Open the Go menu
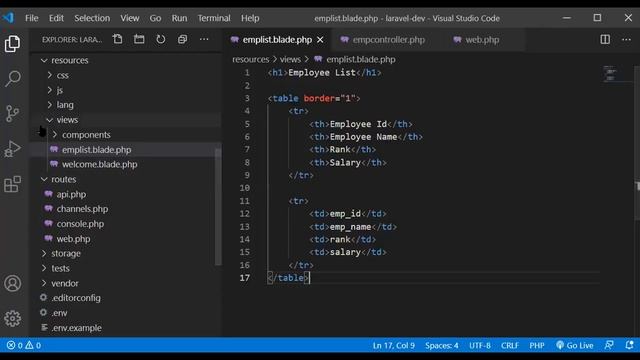The width and height of the screenshot is (640, 360). click(x=155, y=18)
